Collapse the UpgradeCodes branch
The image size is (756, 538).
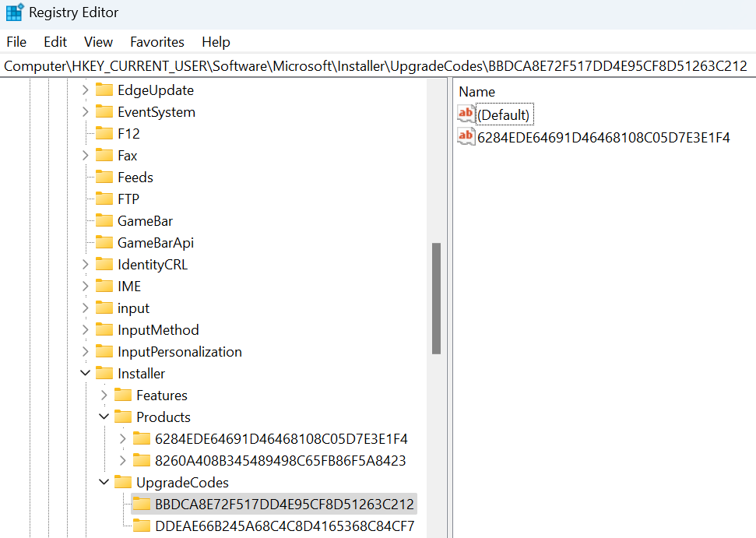point(104,483)
